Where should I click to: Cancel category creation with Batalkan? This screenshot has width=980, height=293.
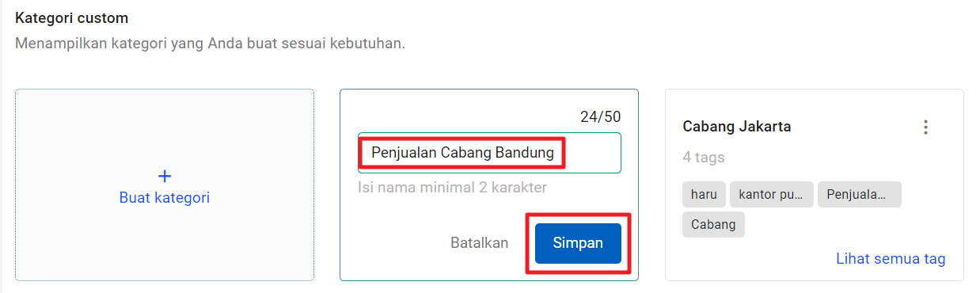click(x=480, y=243)
